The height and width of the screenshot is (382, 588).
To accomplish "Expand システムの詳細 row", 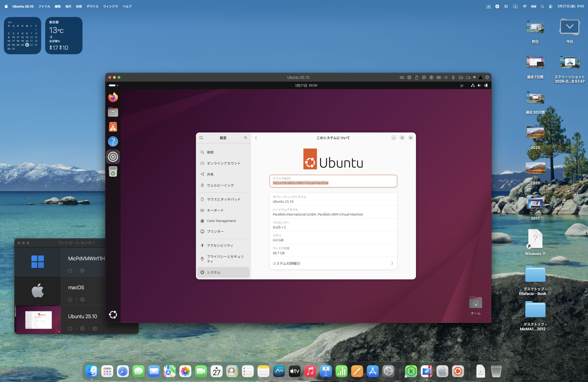I will pos(333,263).
